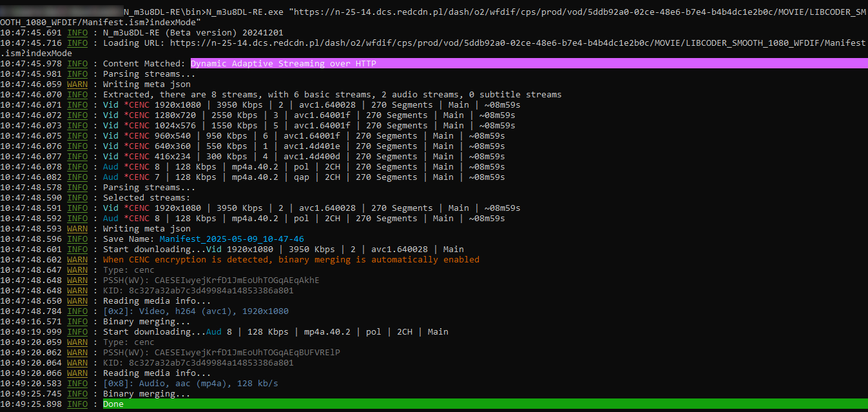Click the 'Extracted, there are 8 streams' message
The width and height of the screenshot is (868, 412).
click(x=333, y=95)
